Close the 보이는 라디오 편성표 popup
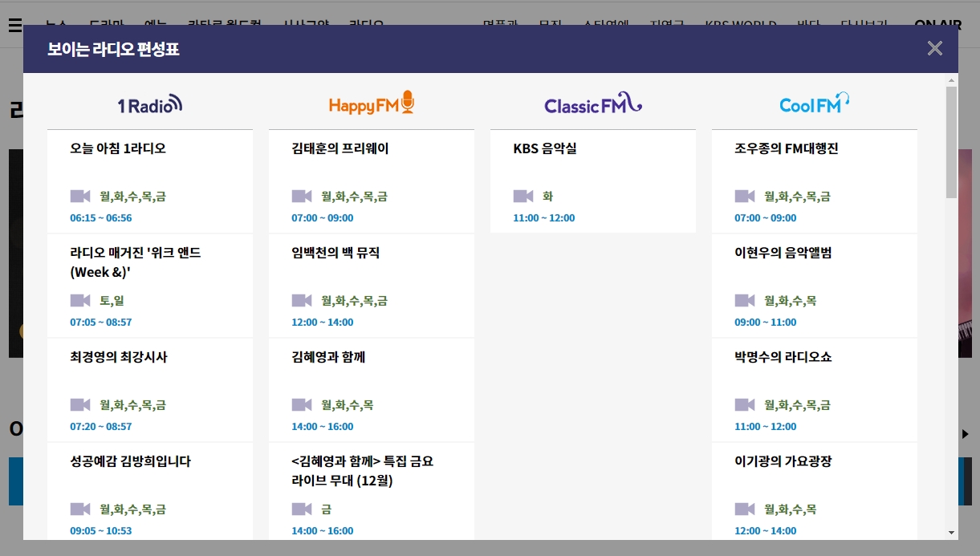The image size is (980, 556). point(934,48)
